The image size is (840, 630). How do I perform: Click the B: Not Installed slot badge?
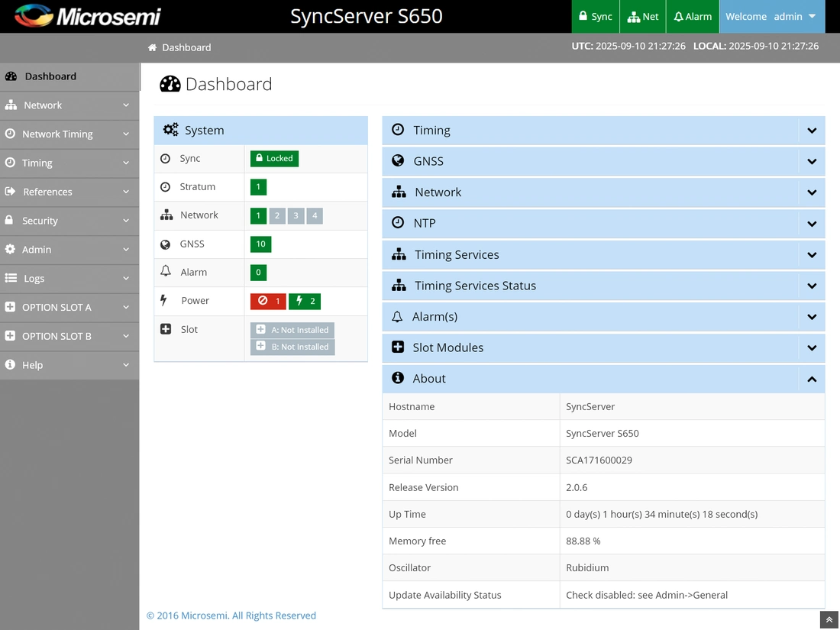(x=292, y=347)
